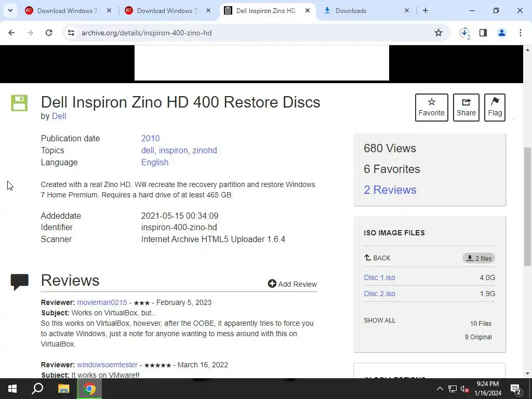
Task: Open the Windows Start menu
Action: click(x=12, y=389)
